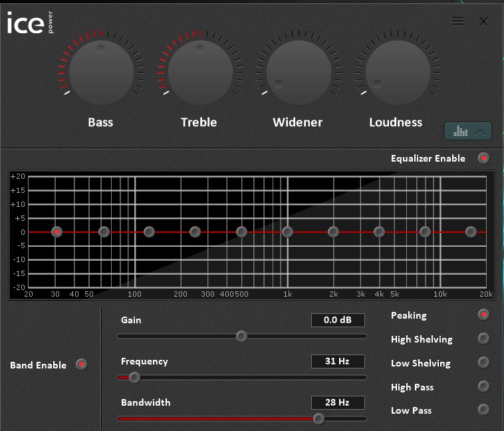
Task: Click the Loudness knob
Action: [398, 72]
